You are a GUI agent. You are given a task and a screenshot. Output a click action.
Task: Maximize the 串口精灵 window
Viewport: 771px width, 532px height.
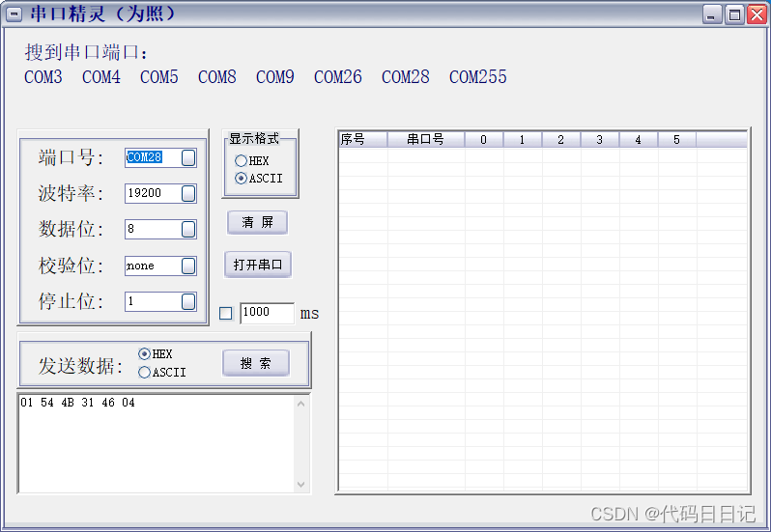pos(734,14)
